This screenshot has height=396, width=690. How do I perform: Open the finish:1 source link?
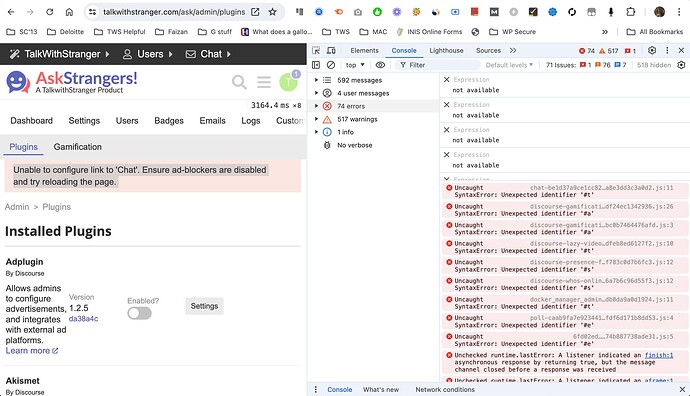click(x=659, y=355)
